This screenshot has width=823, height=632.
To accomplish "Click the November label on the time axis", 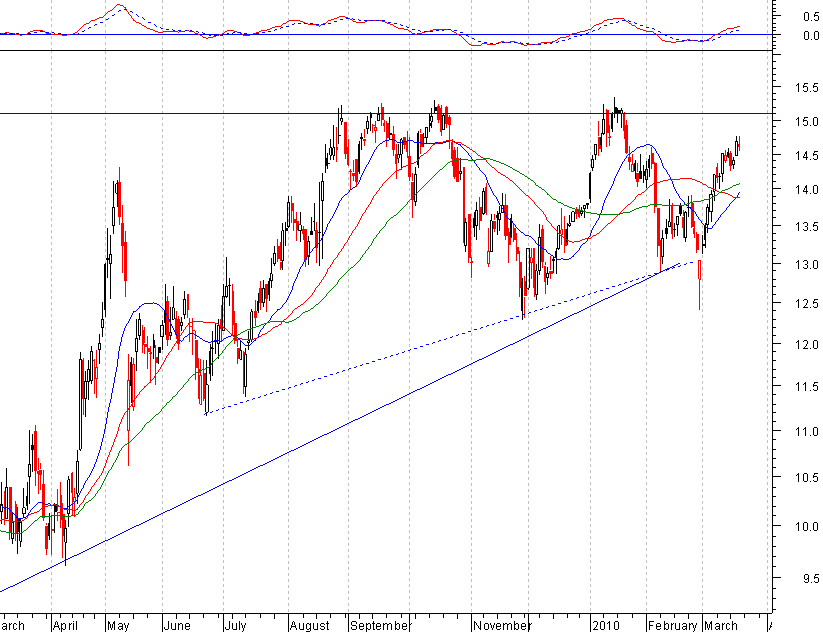I will point(502,625).
